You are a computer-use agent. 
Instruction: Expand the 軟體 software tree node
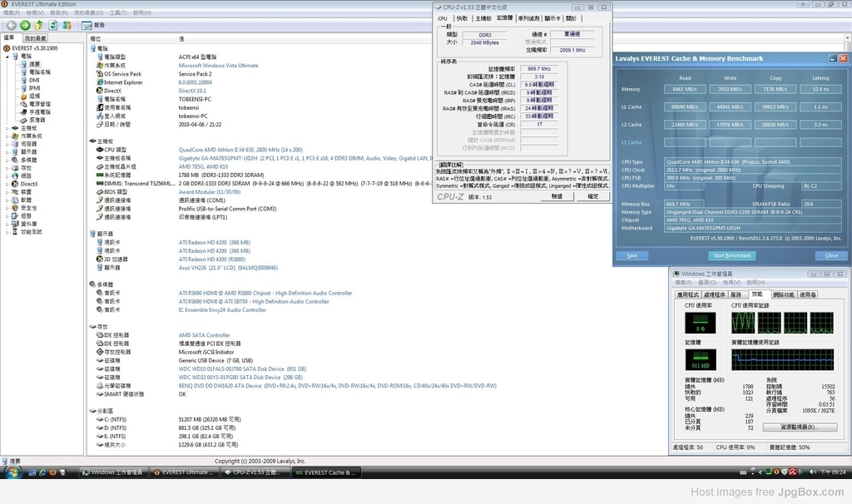(7, 200)
